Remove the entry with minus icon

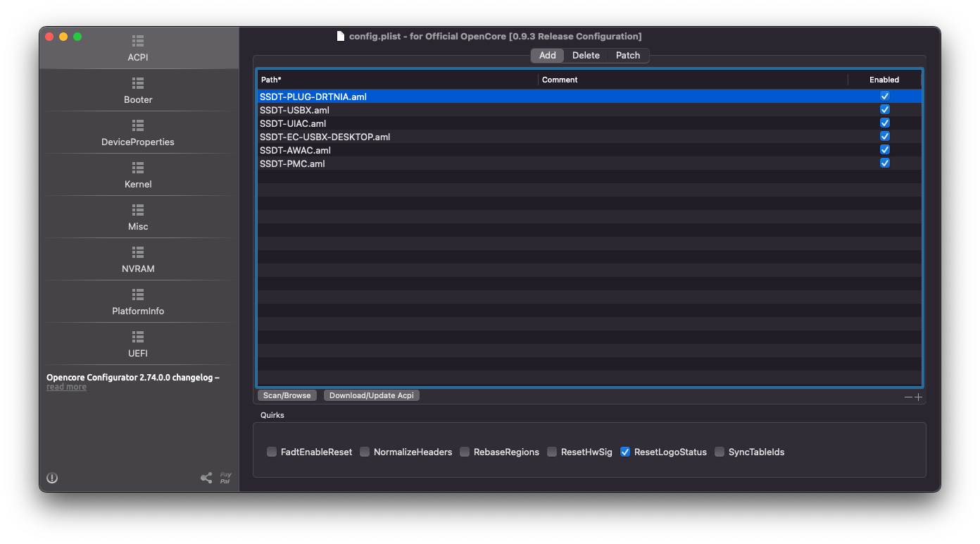(x=908, y=397)
